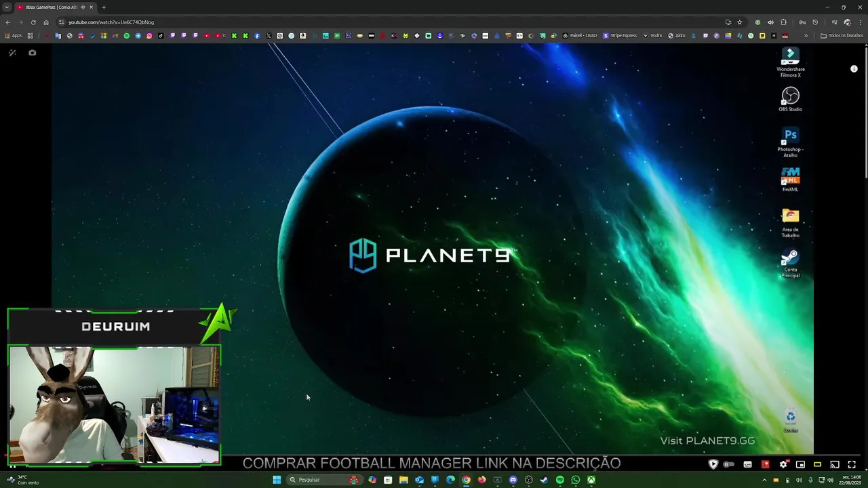Open the Painel · LIVAD bookmark
Screen dimensions: 868x488
tap(580, 35)
